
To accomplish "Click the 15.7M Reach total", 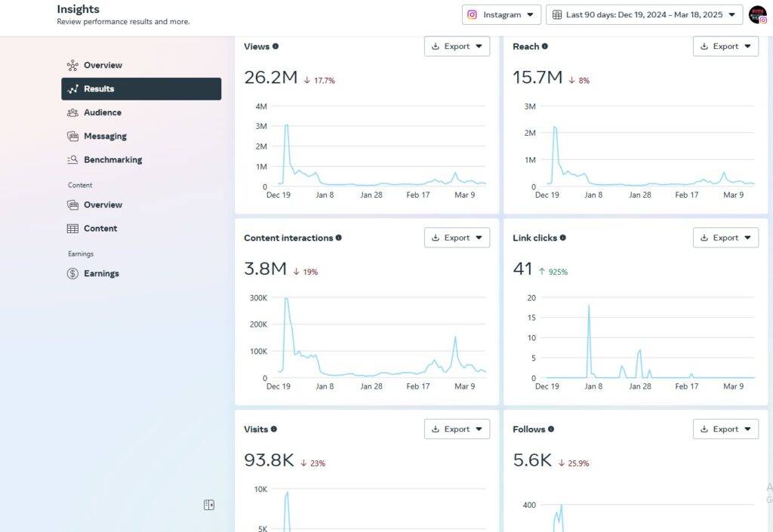I will [x=537, y=77].
